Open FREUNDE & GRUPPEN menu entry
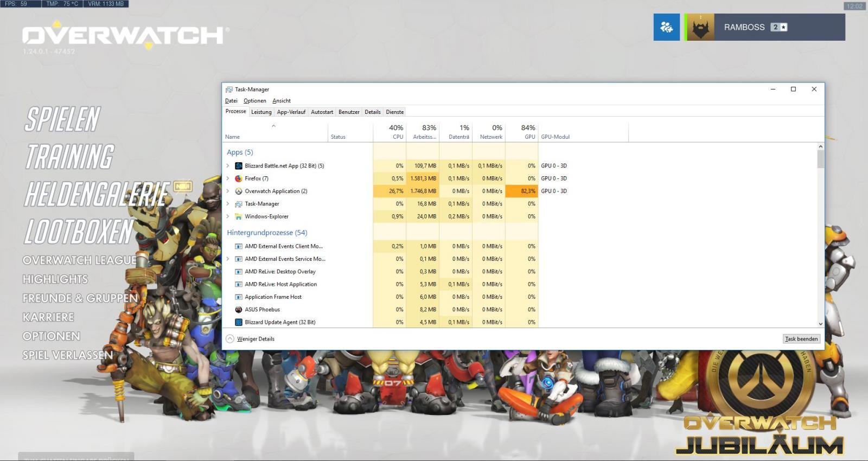This screenshot has height=461, width=868. pos(80,298)
